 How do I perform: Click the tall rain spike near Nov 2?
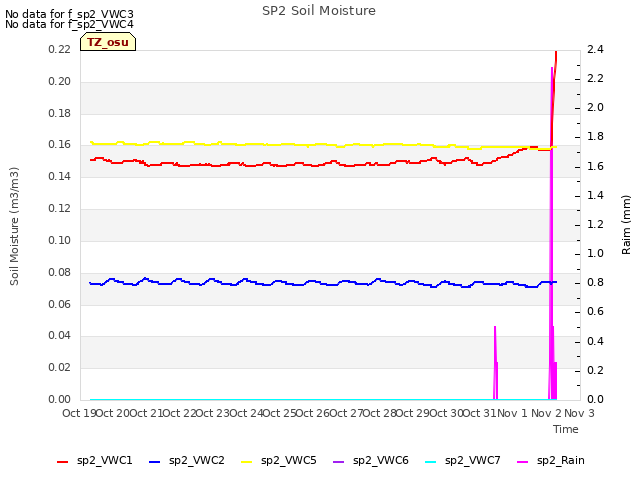click(x=552, y=233)
